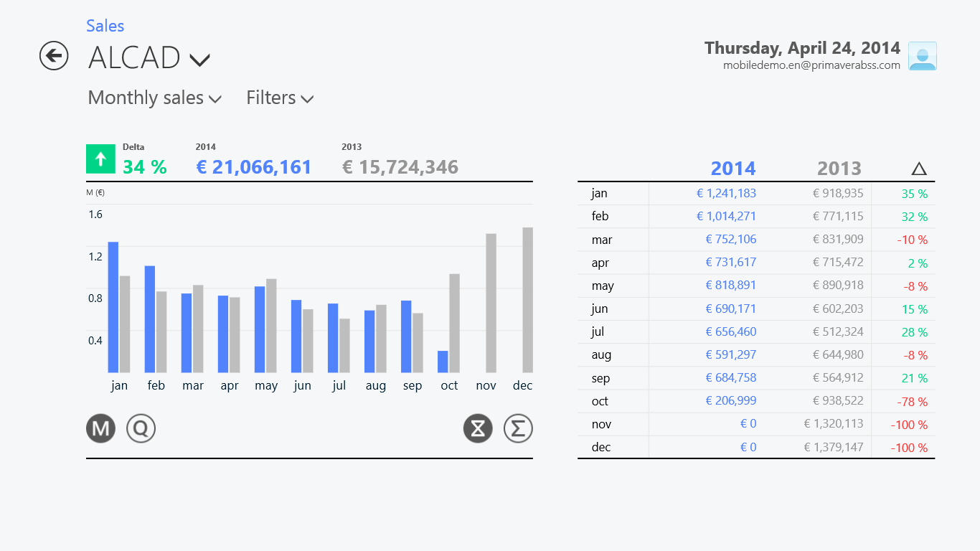Viewport: 980px width, 551px height.
Task: Click the user profile avatar icon
Action: point(923,56)
